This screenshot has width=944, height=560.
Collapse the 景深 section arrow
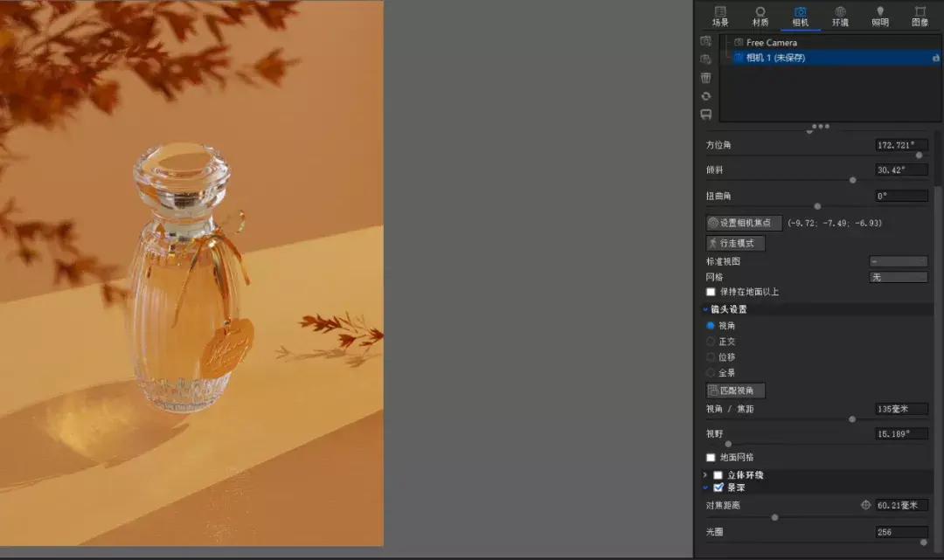point(705,487)
